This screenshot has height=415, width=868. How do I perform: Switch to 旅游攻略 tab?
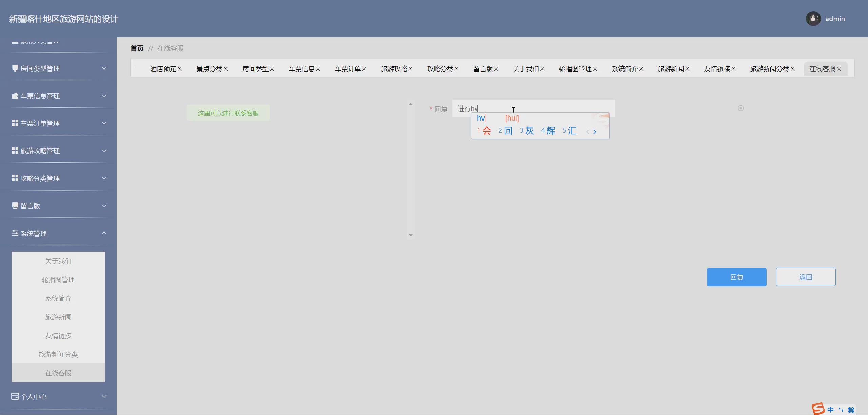(x=394, y=69)
